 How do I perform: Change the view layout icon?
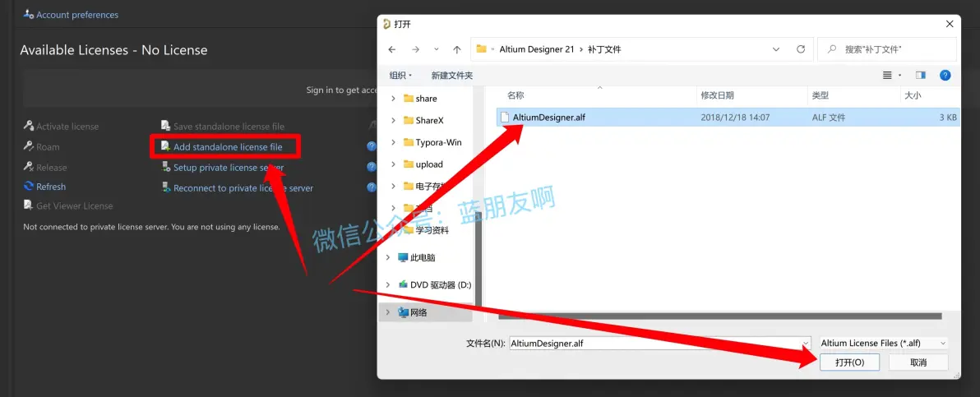(x=887, y=75)
